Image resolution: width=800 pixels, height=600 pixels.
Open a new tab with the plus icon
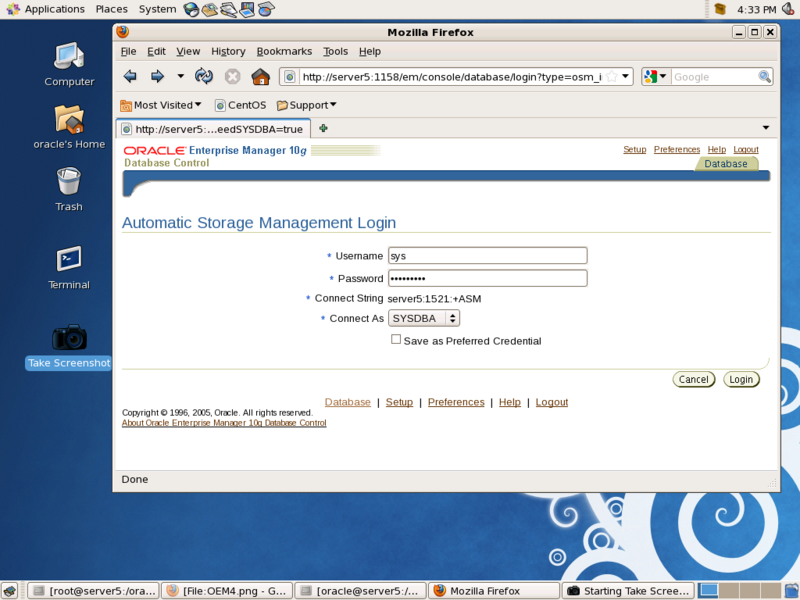point(323,128)
